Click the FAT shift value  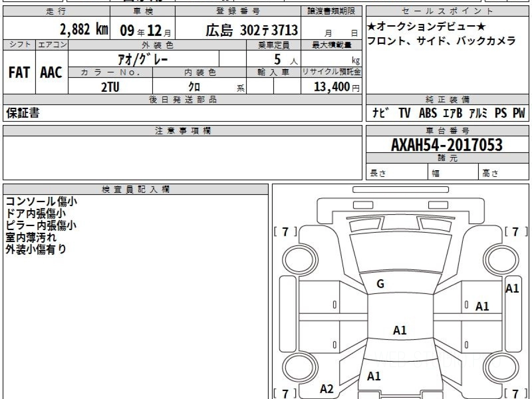click(19, 73)
